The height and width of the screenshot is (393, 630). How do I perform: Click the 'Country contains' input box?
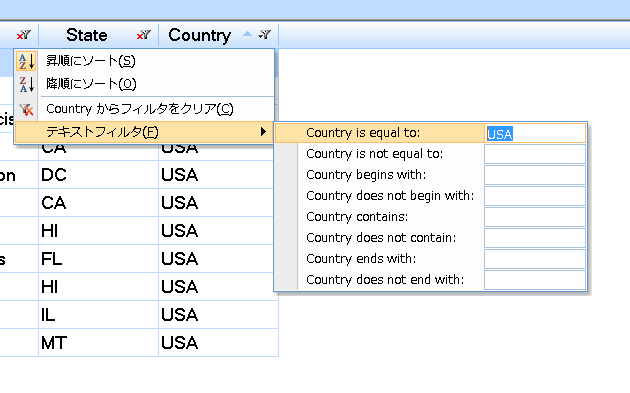[x=535, y=217]
